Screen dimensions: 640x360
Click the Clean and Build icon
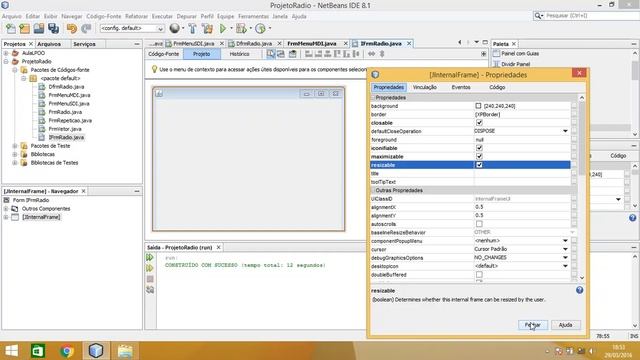(207, 28)
